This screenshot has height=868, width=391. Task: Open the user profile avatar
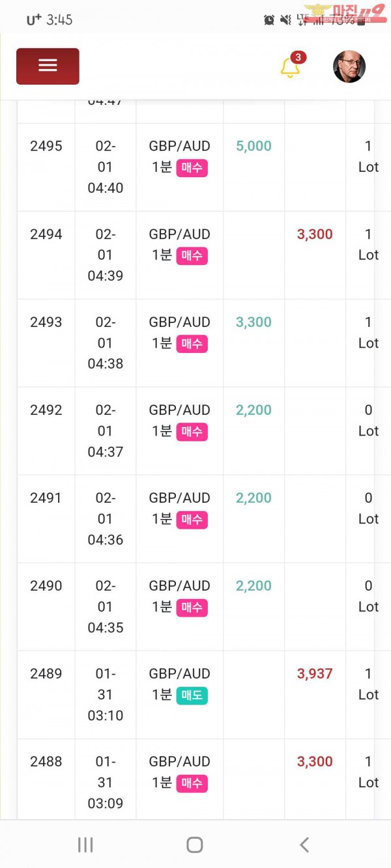click(x=349, y=67)
